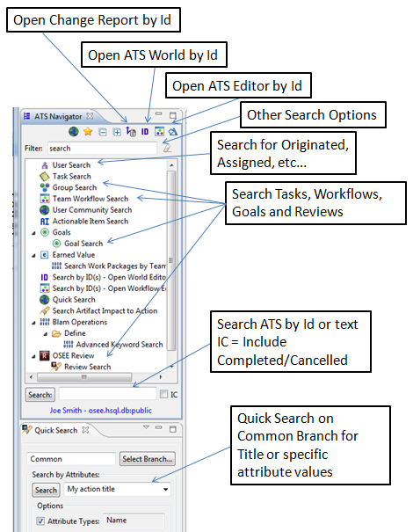
Task: Click the Search button beside My action title
Action: point(46,490)
